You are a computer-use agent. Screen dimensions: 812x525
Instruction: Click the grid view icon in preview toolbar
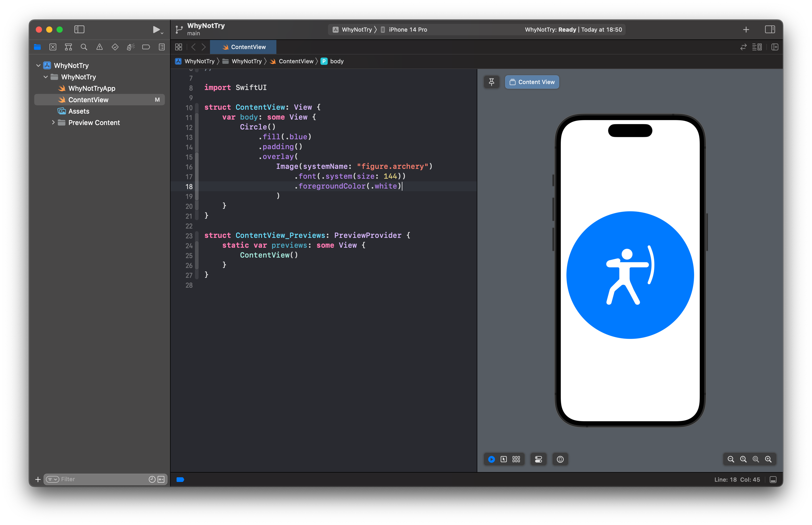tap(516, 459)
